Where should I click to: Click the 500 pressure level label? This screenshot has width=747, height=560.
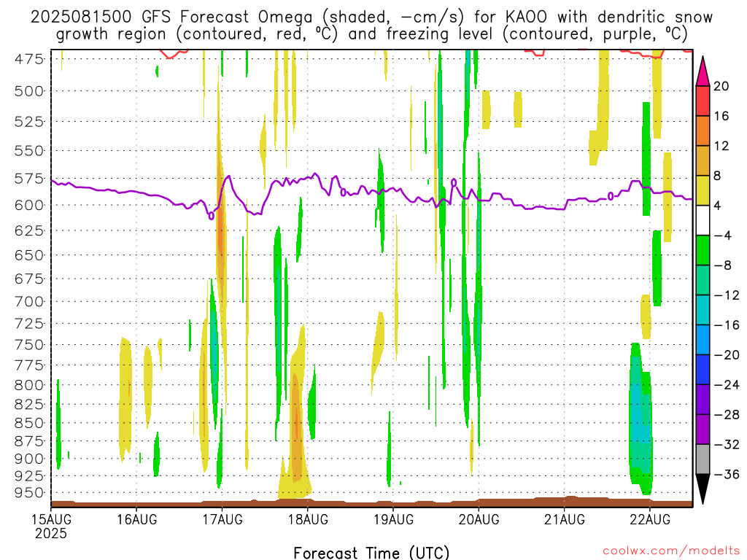pos(29,91)
